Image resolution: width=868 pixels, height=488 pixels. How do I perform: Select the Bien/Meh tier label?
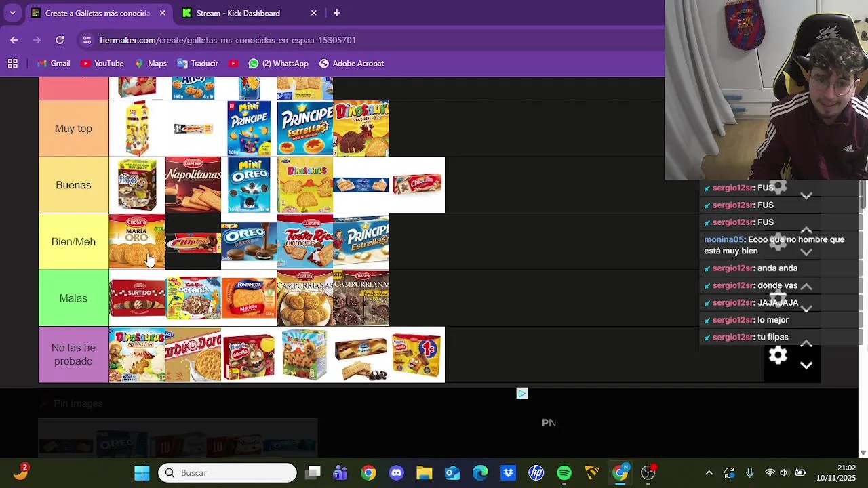pyautogui.click(x=73, y=242)
